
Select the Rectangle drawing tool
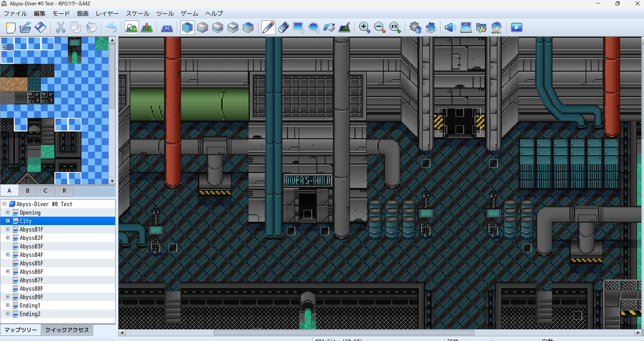(x=299, y=27)
